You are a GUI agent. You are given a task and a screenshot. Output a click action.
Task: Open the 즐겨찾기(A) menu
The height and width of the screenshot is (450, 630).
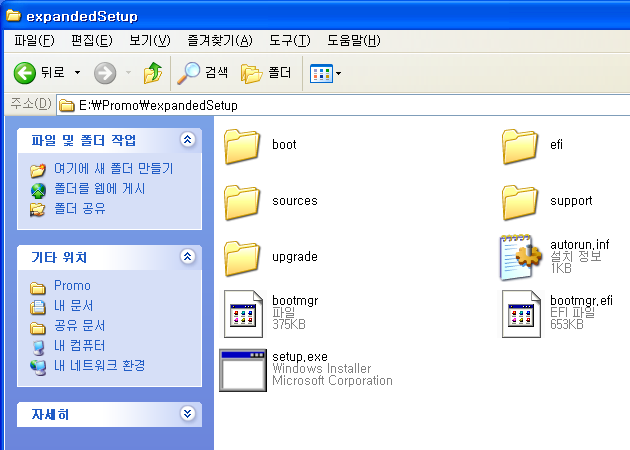[220, 41]
